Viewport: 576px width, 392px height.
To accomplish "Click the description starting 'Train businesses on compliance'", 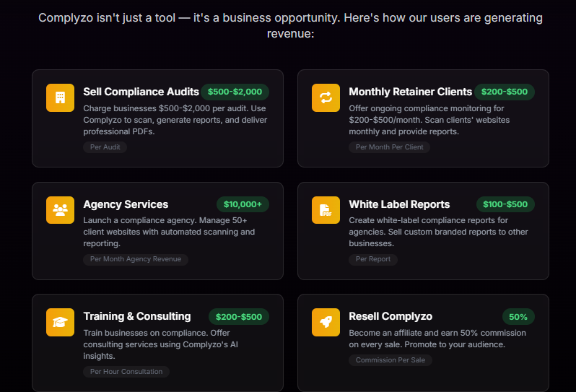I will point(160,344).
